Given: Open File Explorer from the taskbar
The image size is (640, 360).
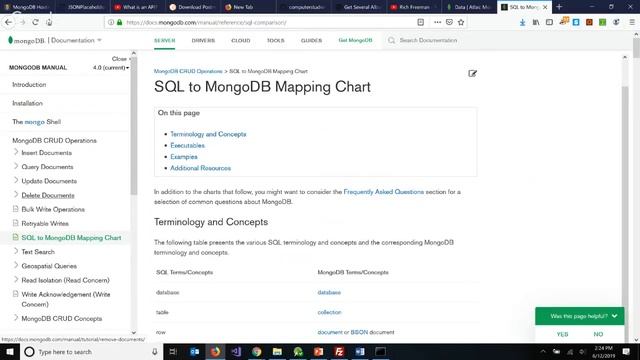Looking at the screenshot, I should (x=277, y=351).
